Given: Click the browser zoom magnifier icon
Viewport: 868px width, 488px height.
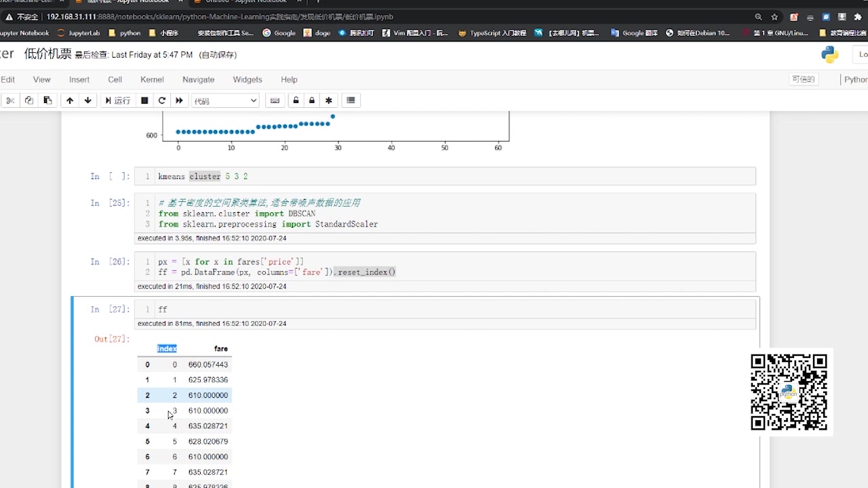Looking at the screenshot, I should (x=758, y=17).
